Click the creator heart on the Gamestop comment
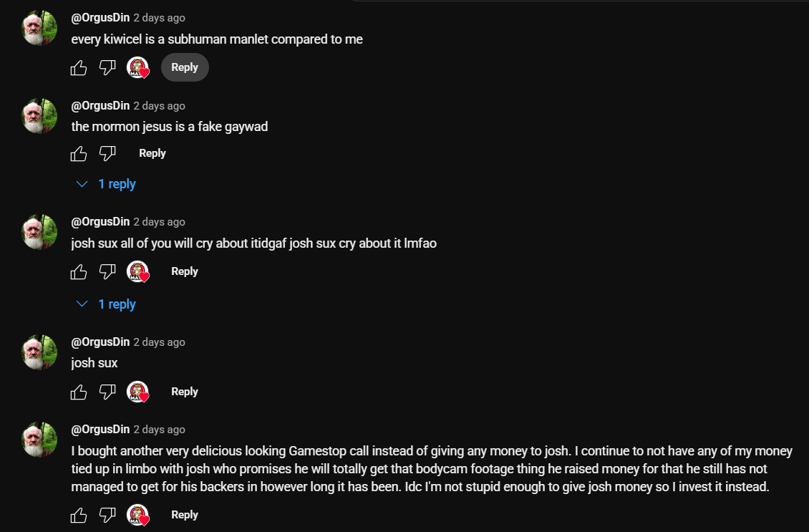Image resolution: width=809 pixels, height=532 pixels. pos(137,515)
